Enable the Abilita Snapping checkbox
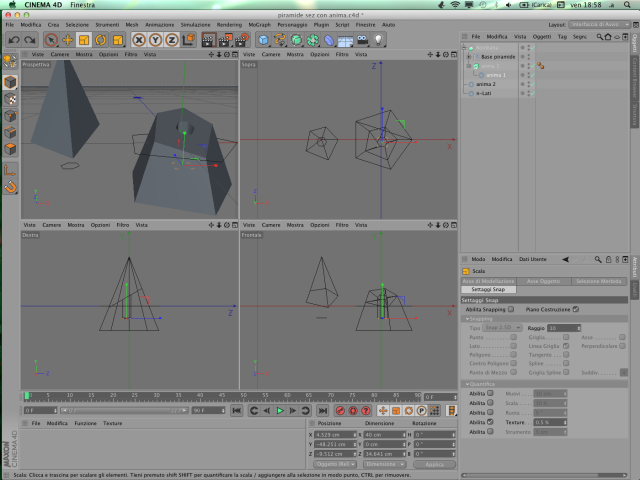640x480 pixels. [511, 309]
